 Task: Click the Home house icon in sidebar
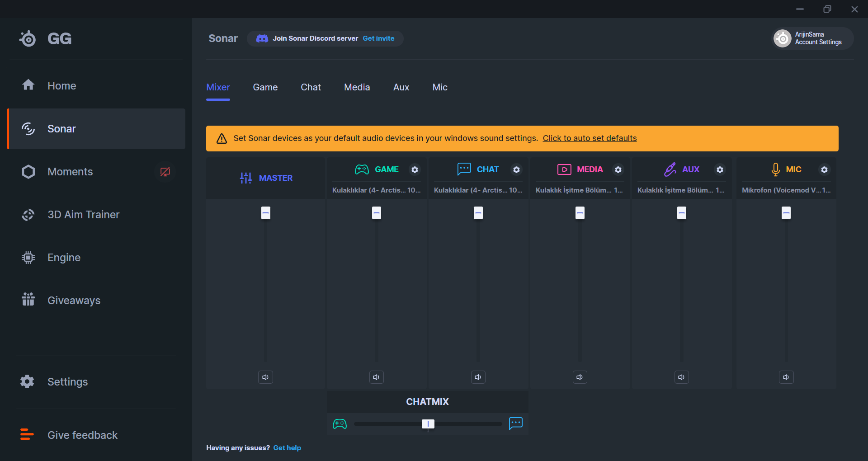tap(28, 85)
